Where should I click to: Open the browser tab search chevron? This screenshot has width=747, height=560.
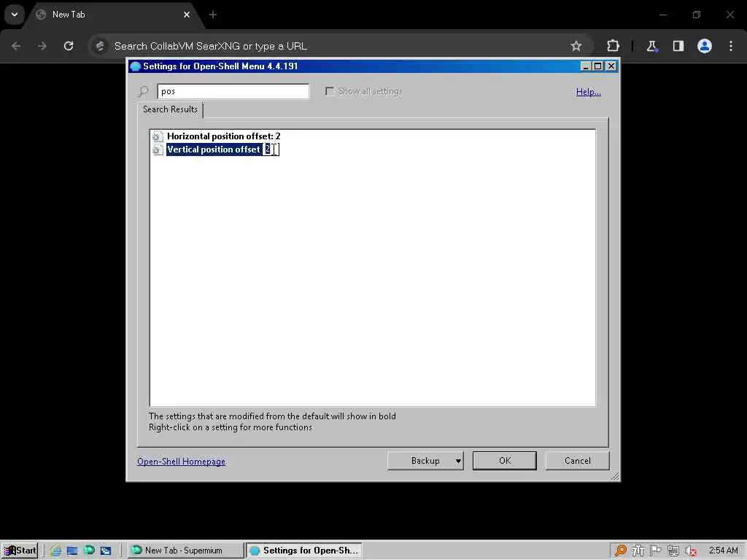15,15
